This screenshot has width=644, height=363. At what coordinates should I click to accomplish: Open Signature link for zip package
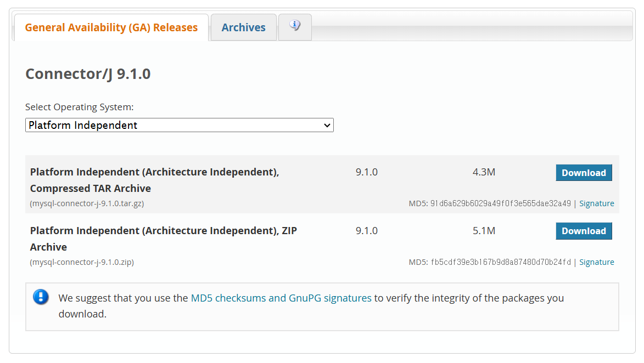596,262
